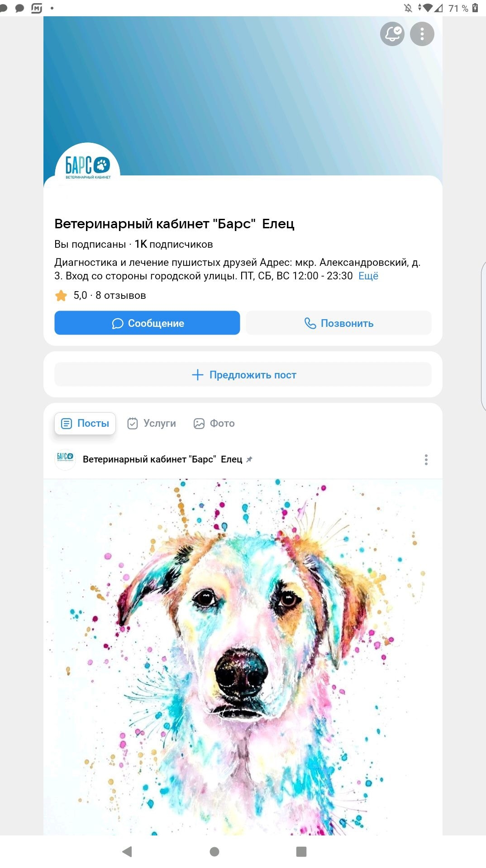The height and width of the screenshot is (868, 486).
Task: Call the clinic with Позвонить button
Action: click(x=338, y=323)
